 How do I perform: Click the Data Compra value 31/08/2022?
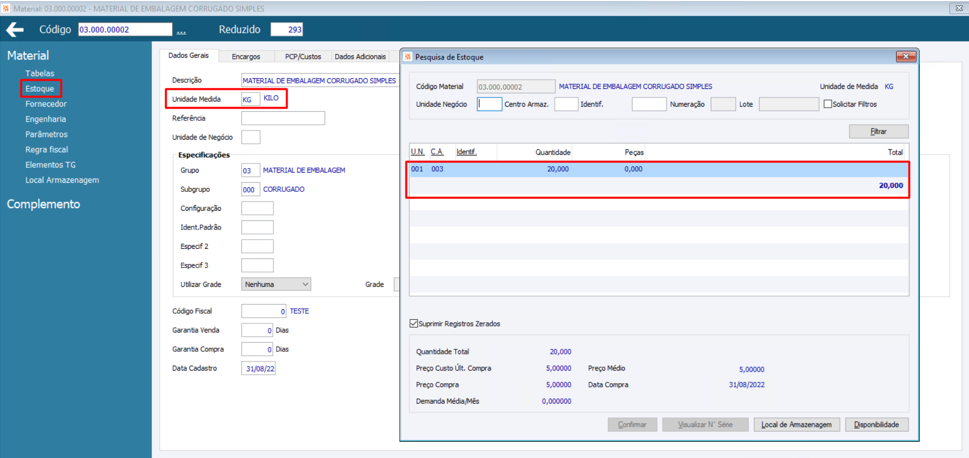[747, 384]
